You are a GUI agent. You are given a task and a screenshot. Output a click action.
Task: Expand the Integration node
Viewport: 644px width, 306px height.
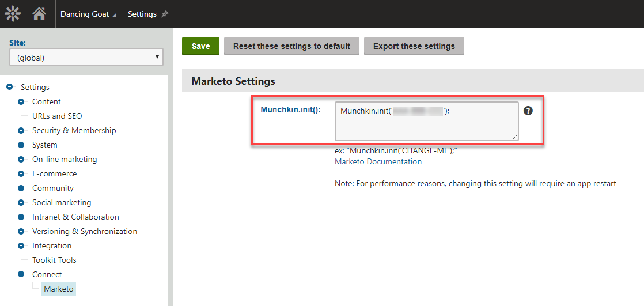point(21,245)
